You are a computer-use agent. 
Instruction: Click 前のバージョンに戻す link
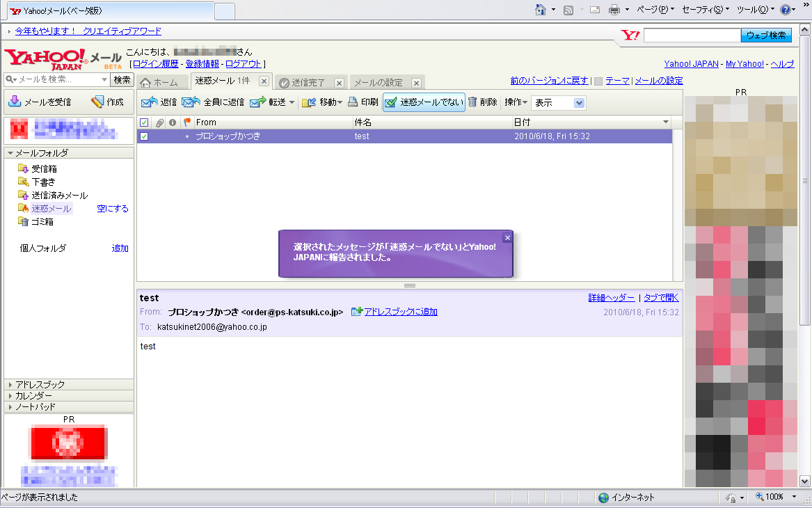tap(549, 81)
